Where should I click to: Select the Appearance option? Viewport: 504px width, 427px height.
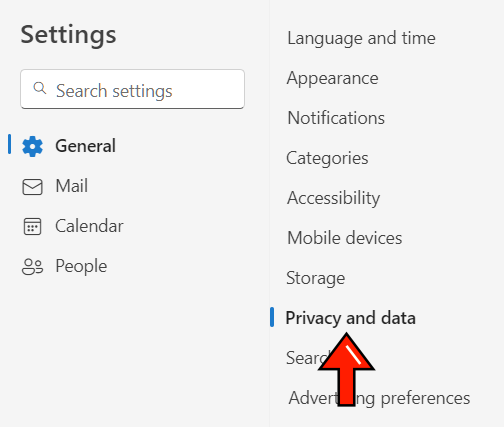coord(332,78)
